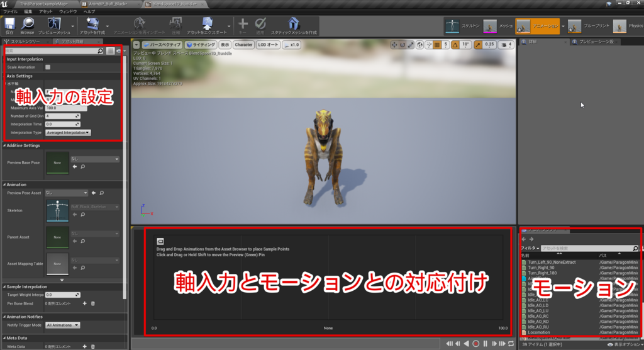Toggle sample tooltip icon in blend grid
The height and width of the screenshot is (350, 644).
click(160, 242)
